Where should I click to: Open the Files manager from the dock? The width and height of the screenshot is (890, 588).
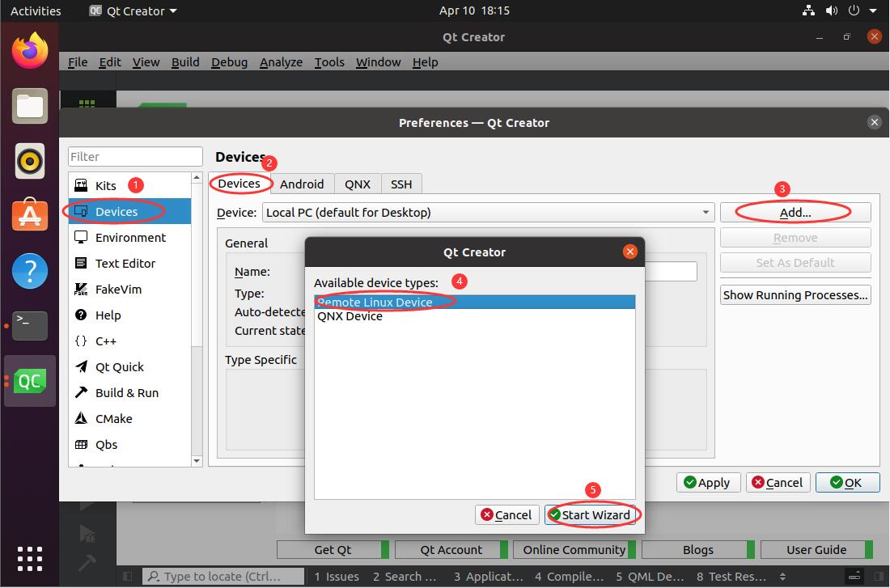(x=29, y=106)
